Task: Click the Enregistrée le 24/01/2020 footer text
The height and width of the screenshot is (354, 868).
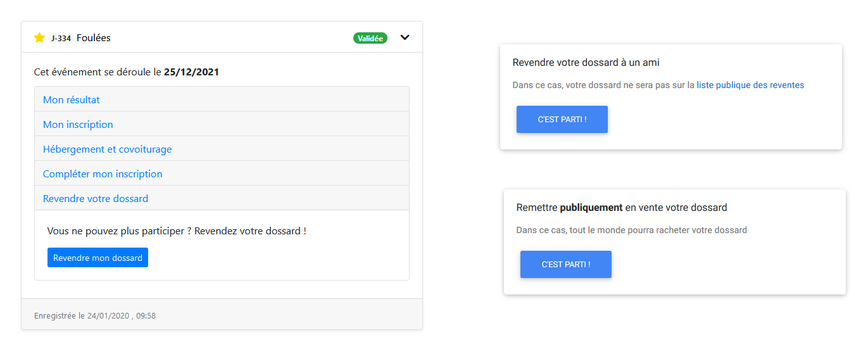Action: tap(95, 315)
